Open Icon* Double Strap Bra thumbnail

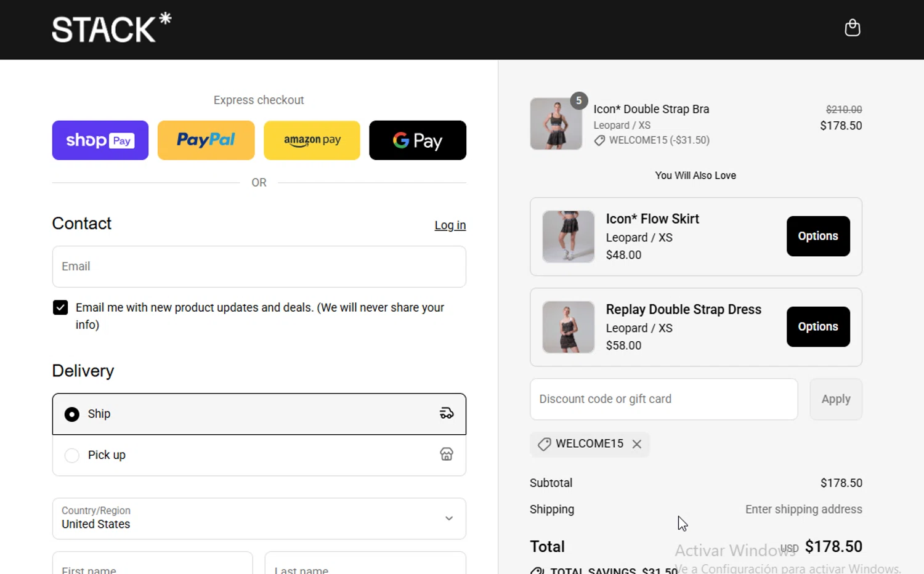tap(556, 124)
